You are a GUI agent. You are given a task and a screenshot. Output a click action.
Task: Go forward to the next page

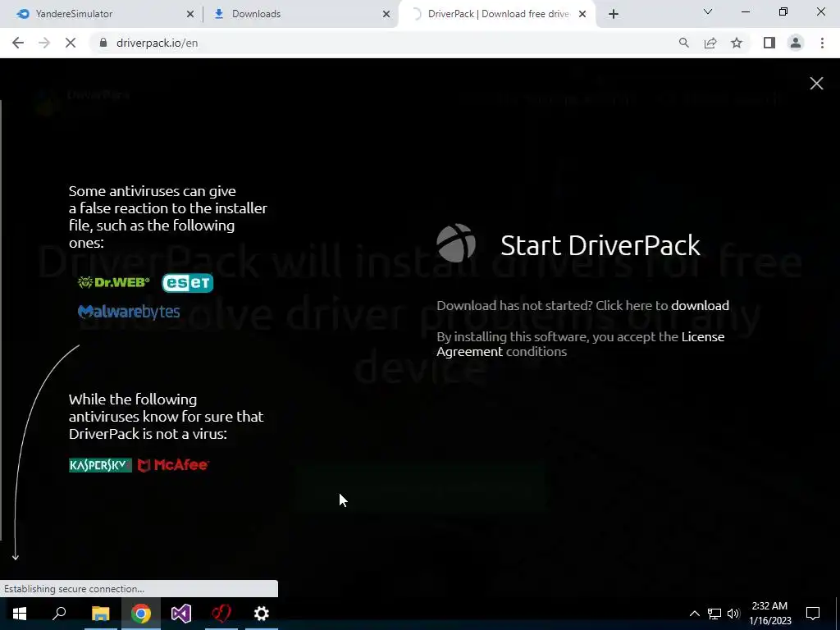coord(44,43)
